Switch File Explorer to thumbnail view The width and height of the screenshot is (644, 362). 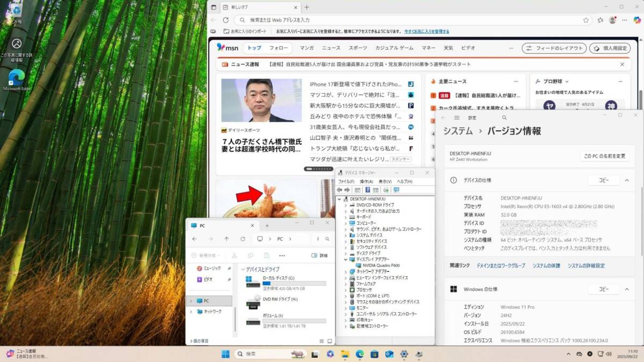coord(329,341)
